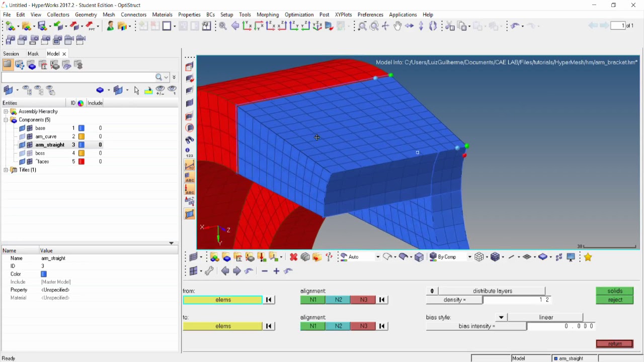Collapse the Components (5) node
Screen dimensions: 644x362
pyautogui.click(x=6, y=120)
